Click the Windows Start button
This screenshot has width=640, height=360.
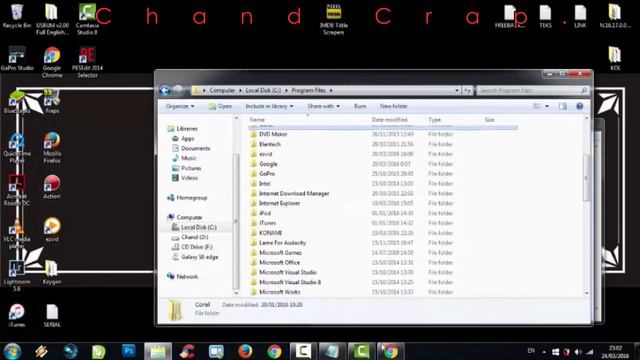pos(12,351)
